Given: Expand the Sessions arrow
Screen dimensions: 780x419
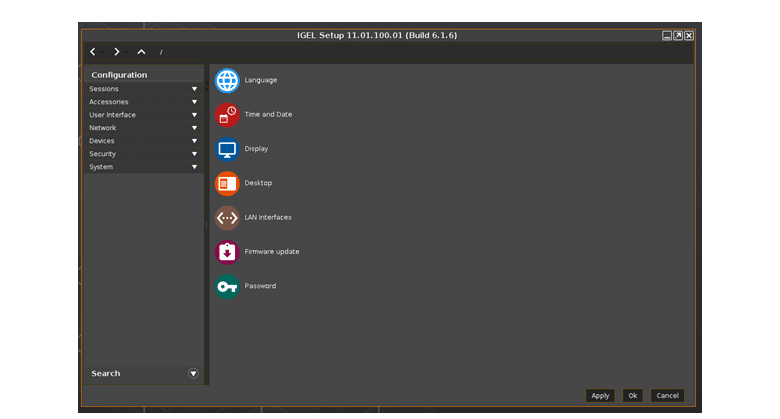Looking at the screenshot, I should coord(195,89).
